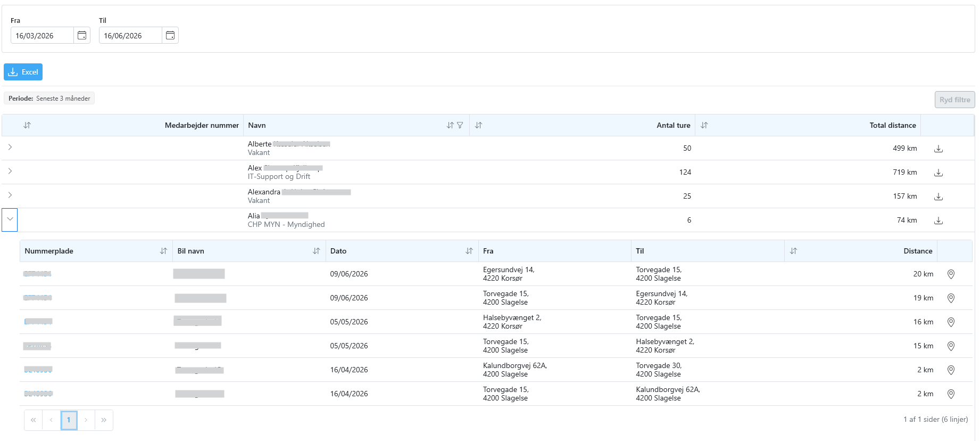The height and width of the screenshot is (441, 980).
Task: Show map for Torvegade 15 to Kalundborgvej 62A trip
Action: [951, 394]
